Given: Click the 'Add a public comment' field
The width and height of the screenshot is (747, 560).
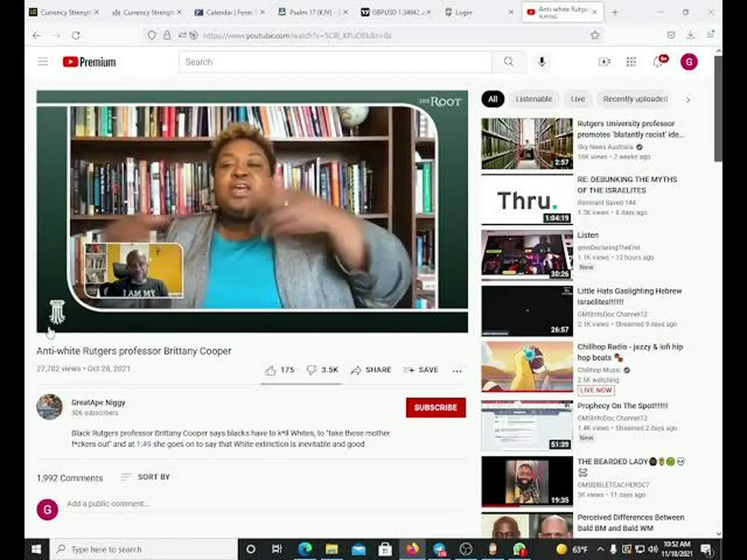Looking at the screenshot, I should 266,503.
